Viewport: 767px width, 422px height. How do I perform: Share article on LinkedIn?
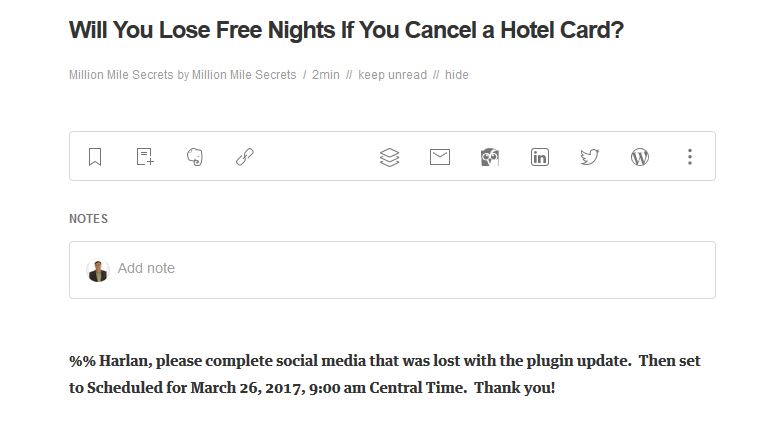(540, 157)
